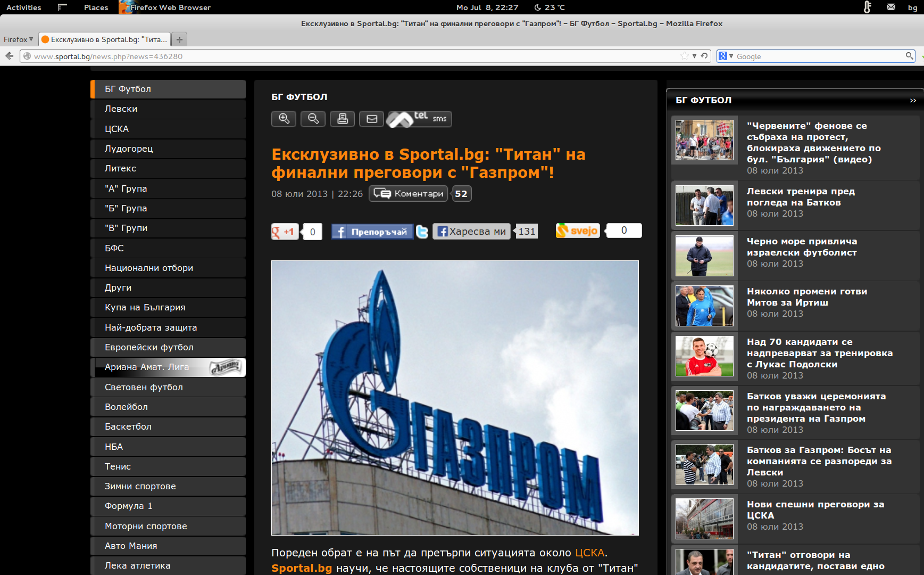Open Черно море привлича израелски футболист headline

(x=802, y=247)
